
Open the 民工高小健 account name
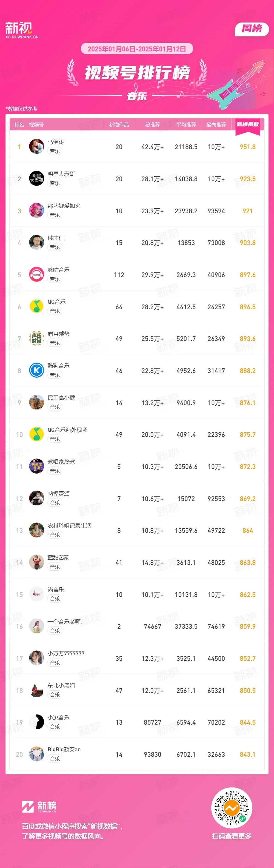tap(61, 398)
